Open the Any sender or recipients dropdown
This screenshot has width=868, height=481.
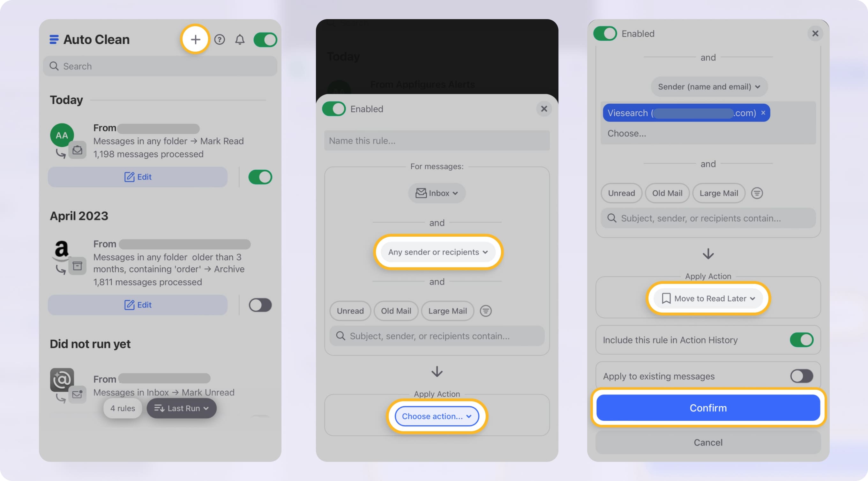pos(437,252)
